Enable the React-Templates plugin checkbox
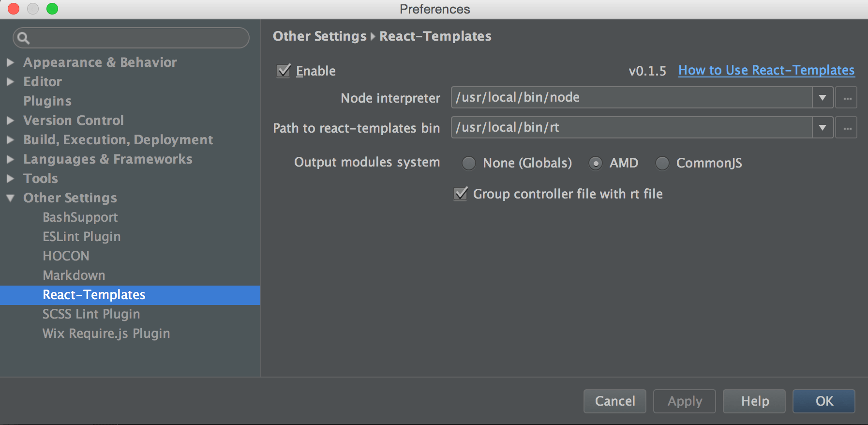Image resolution: width=868 pixels, height=425 pixels. coord(283,71)
